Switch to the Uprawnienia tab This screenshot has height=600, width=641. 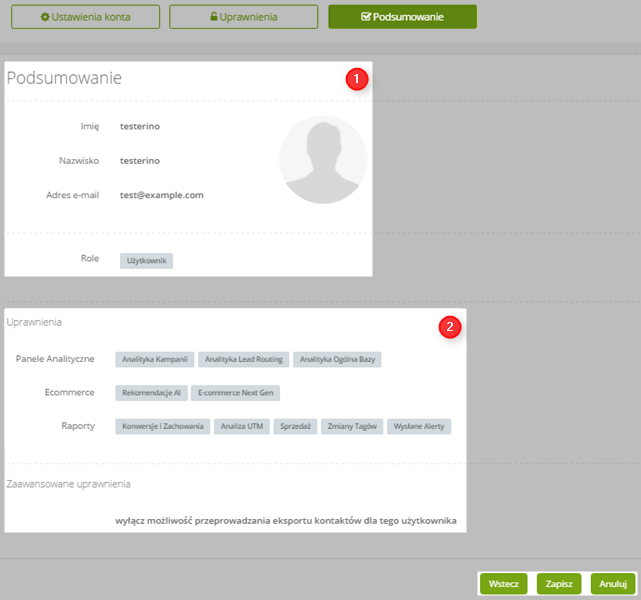[244, 17]
